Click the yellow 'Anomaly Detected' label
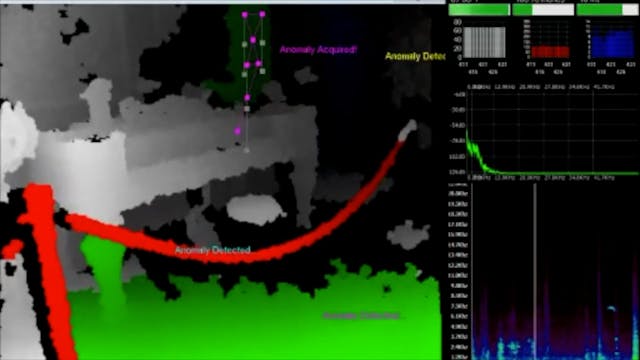Viewport: 640px width, 360px height. (x=415, y=56)
